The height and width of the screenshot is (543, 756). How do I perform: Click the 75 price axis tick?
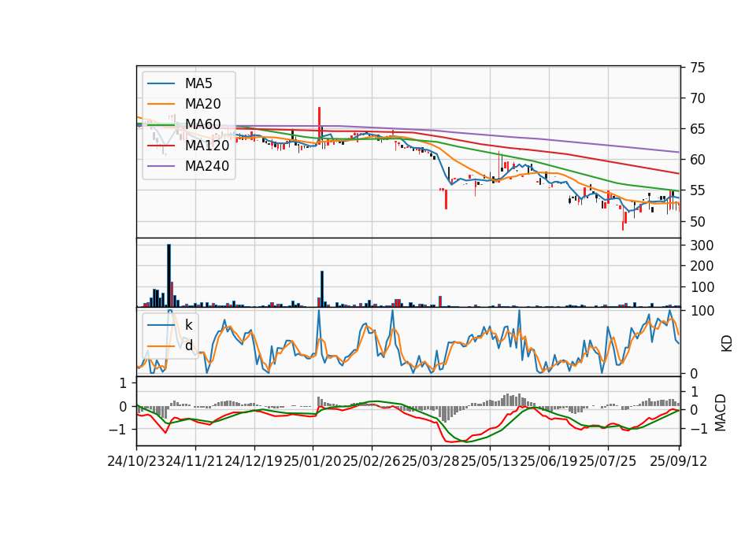tap(697, 68)
